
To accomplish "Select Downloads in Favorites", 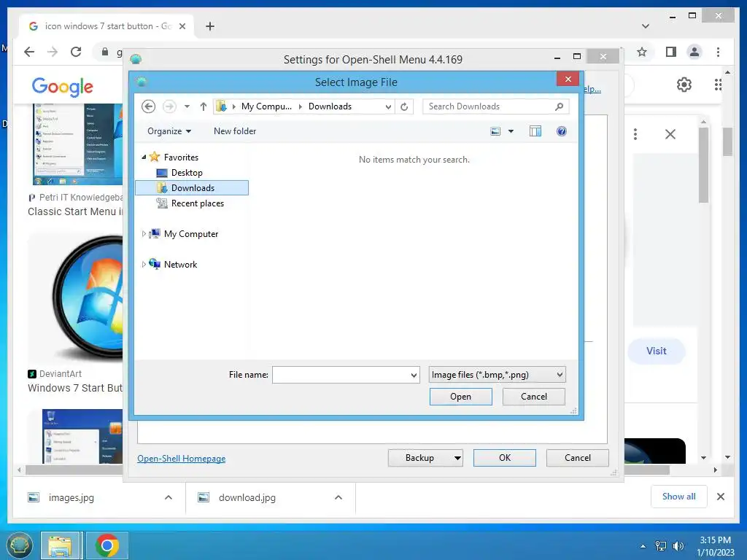I will coord(192,187).
